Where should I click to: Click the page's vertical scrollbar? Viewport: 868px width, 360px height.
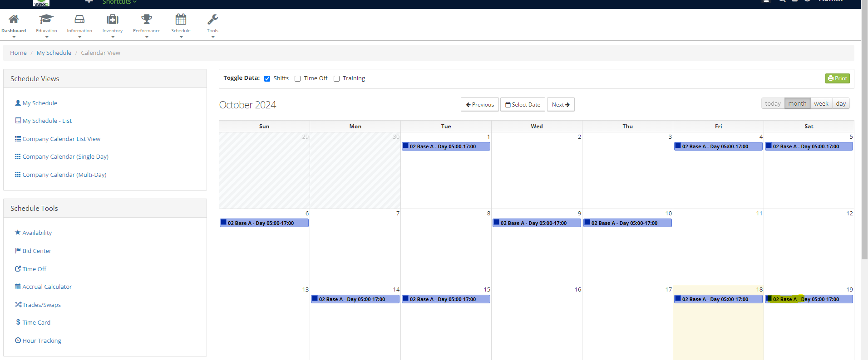(x=864, y=136)
